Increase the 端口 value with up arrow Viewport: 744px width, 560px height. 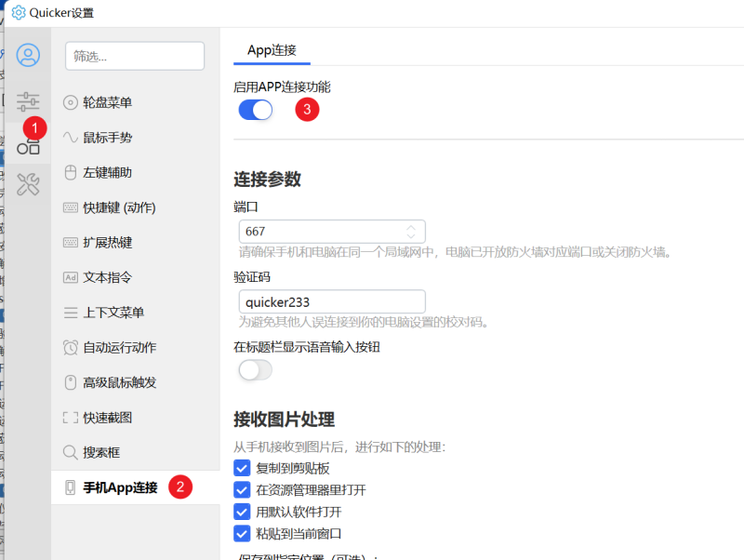click(411, 227)
